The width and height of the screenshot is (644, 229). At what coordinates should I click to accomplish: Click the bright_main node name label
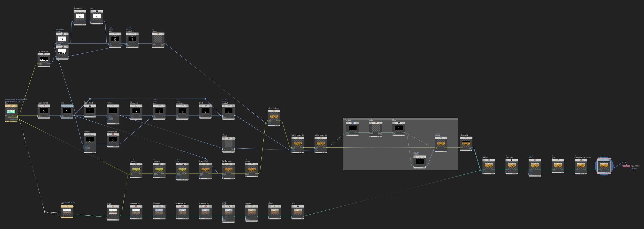(227, 161)
